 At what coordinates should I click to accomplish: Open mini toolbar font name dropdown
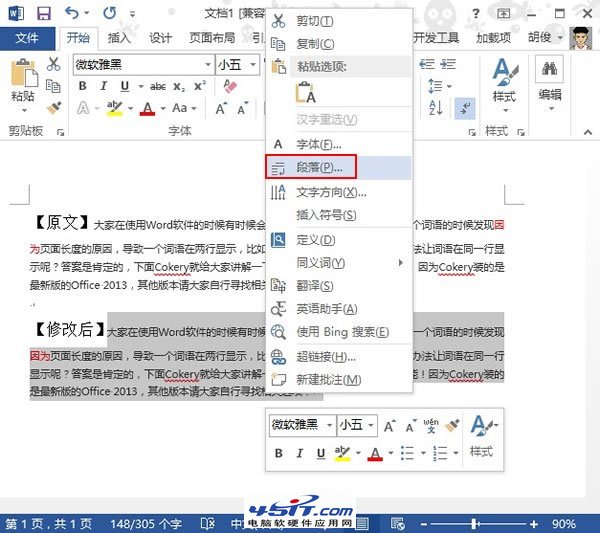click(x=329, y=425)
